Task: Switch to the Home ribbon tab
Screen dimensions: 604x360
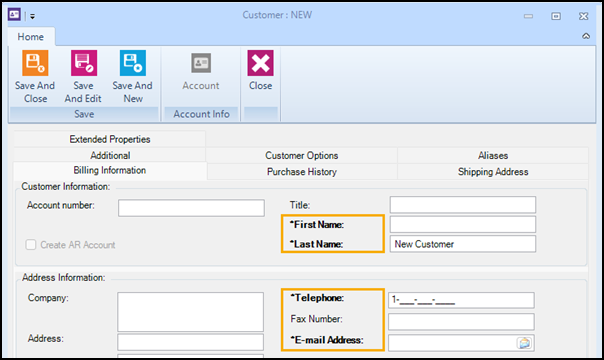Action: 31,37
